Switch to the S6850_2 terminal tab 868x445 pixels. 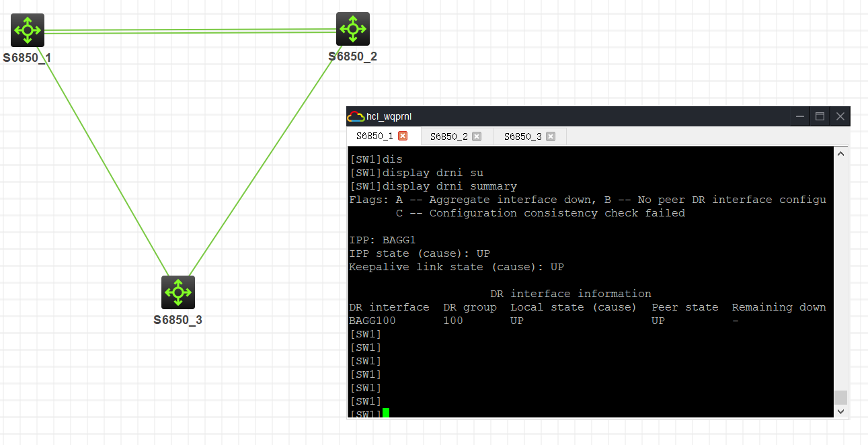click(457, 136)
